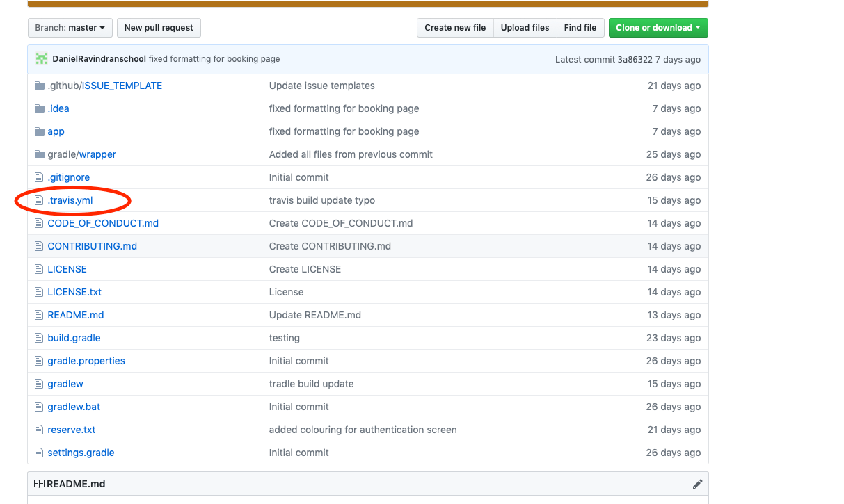Click the app folder icon
The image size is (844, 504).
point(40,131)
